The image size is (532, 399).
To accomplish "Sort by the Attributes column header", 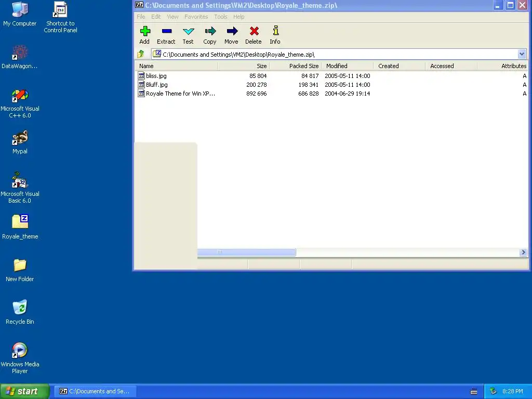I will click(x=503, y=66).
